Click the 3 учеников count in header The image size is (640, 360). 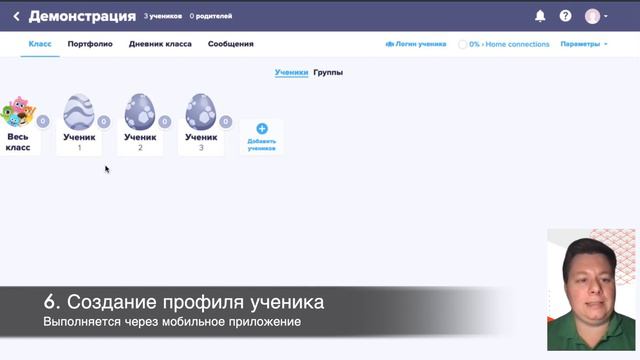pos(162,16)
